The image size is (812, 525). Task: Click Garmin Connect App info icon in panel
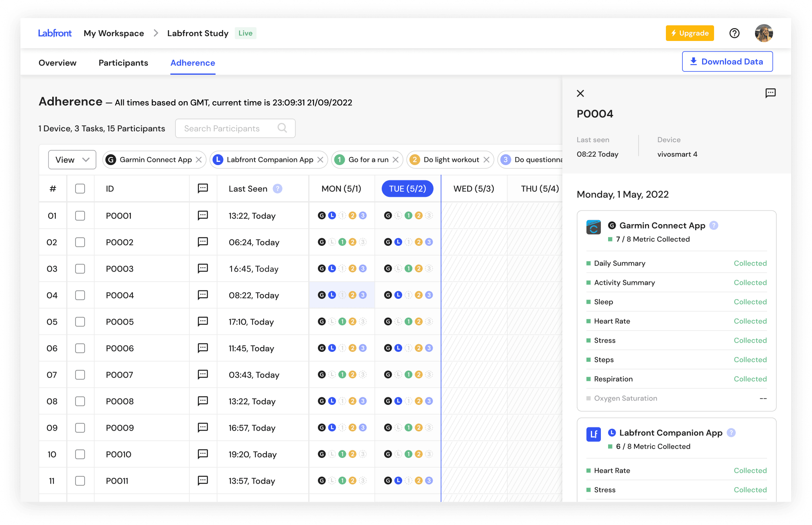pyautogui.click(x=714, y=225)
